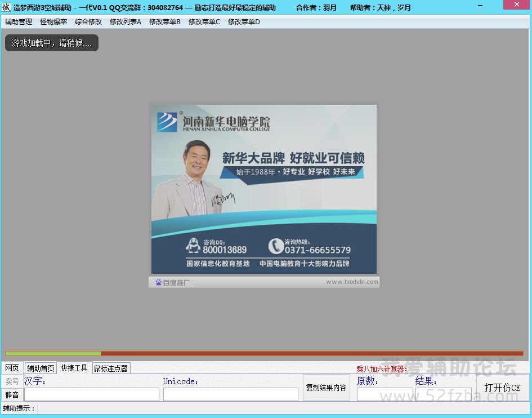Viewport: 532px width, 418px height.
Task: Click the 乘八加六计算器 label
Action: pyautogui.click(x=382, y=369)
